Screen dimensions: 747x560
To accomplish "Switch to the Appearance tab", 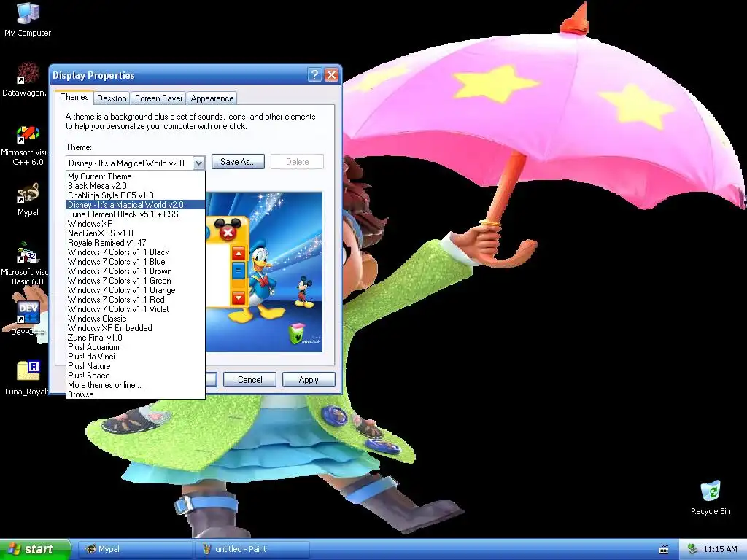I will (212, 98).
